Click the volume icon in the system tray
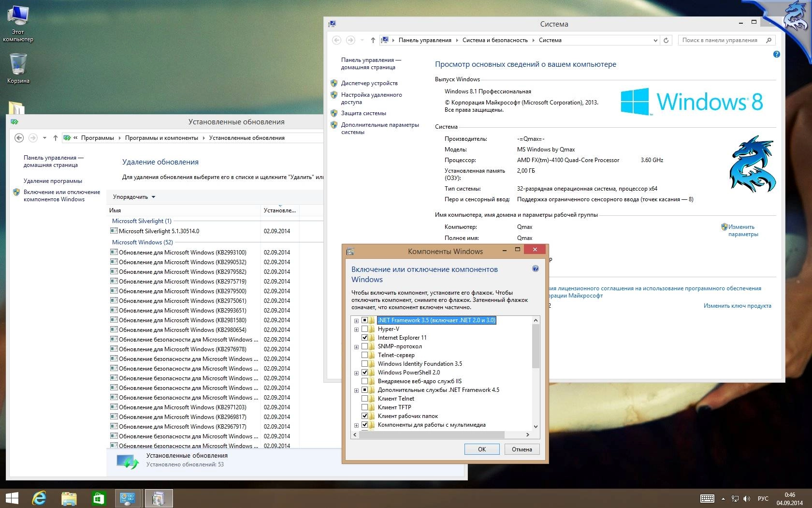Screen dimensions: 812x508 coord(747,499)
